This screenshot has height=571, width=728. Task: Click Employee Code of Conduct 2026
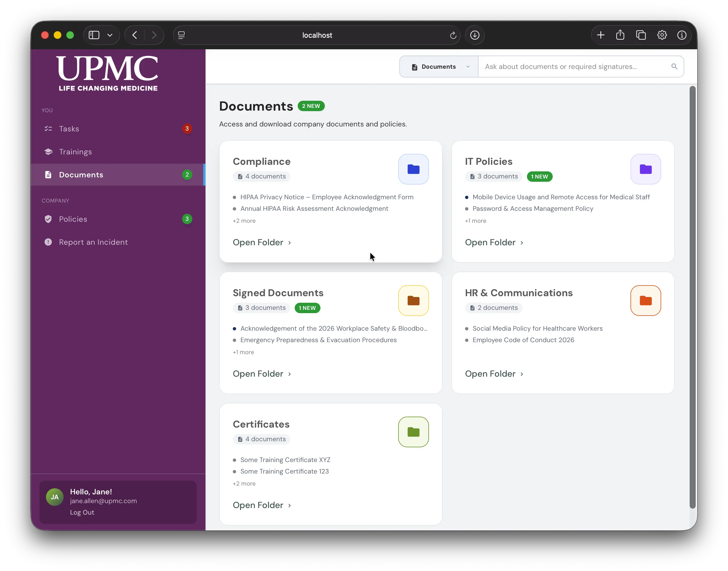click(x=523, y=340)
